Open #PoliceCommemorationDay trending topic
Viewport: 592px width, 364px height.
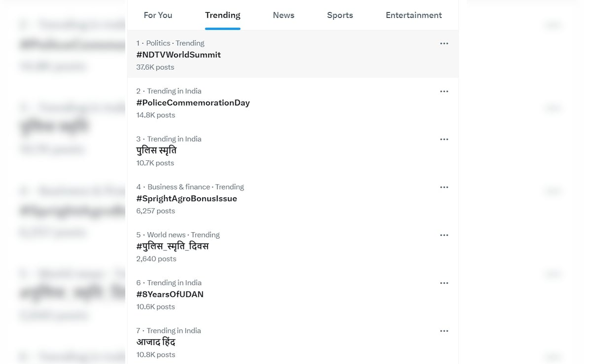[x=193, y=103]
